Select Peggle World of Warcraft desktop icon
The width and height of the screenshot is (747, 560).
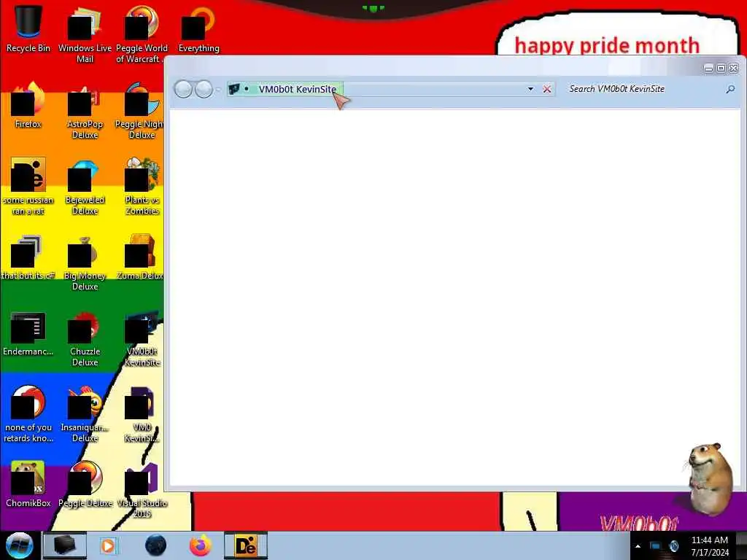(x=142, y=34)
